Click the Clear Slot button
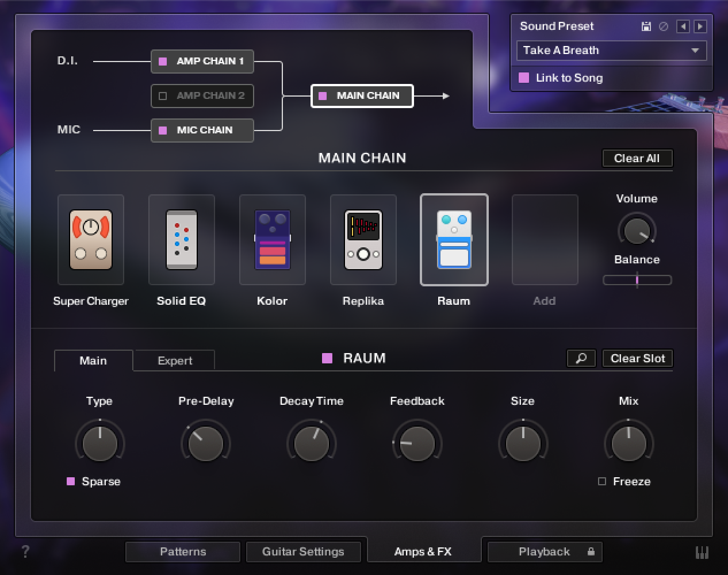The image size is (728, 575). pyautogui.click(x=637, y=358)
